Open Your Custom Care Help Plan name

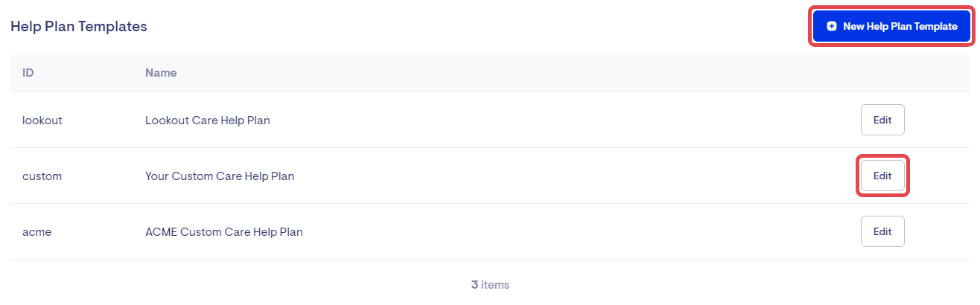220,176
